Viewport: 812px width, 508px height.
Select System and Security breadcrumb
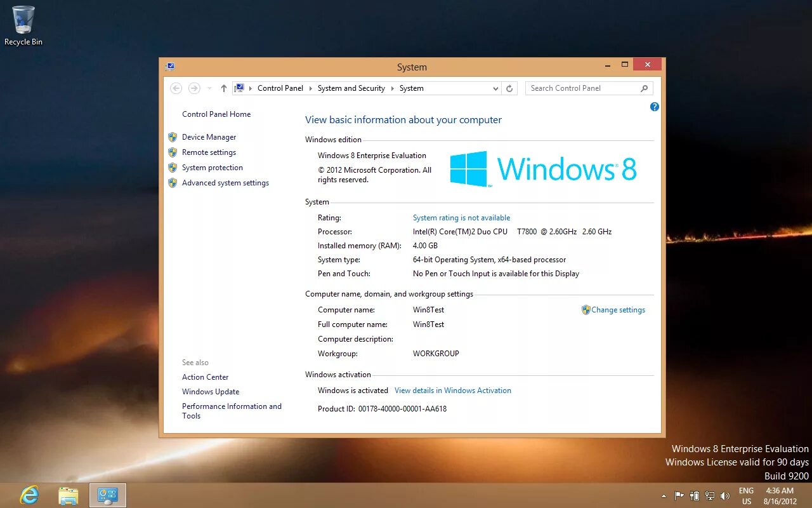click(x=351, y=88)
